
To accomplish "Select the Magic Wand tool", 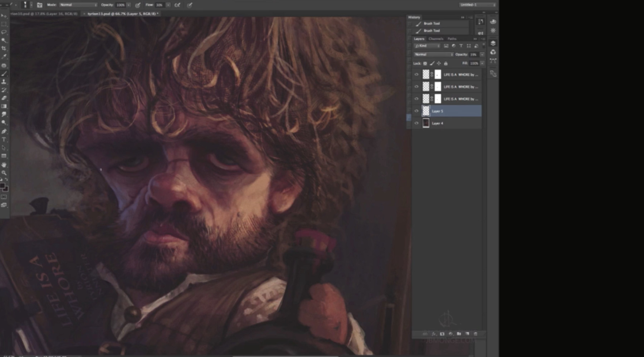I will tap(4, 40).
